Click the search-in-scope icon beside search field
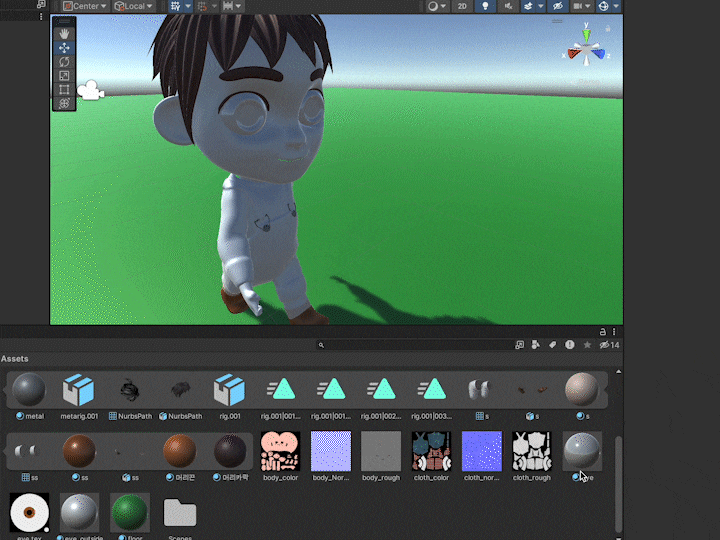720x540 pixels. (x=519, y=345)
